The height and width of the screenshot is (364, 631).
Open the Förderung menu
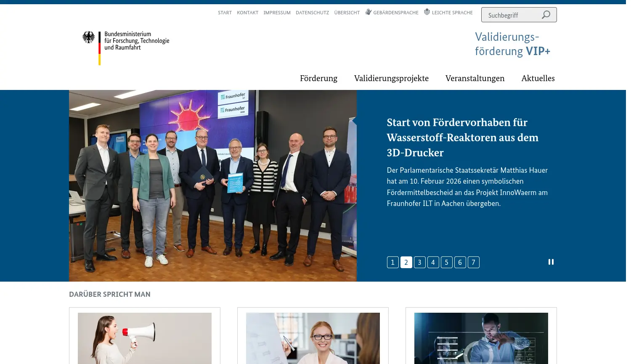[x=318, y=78]
